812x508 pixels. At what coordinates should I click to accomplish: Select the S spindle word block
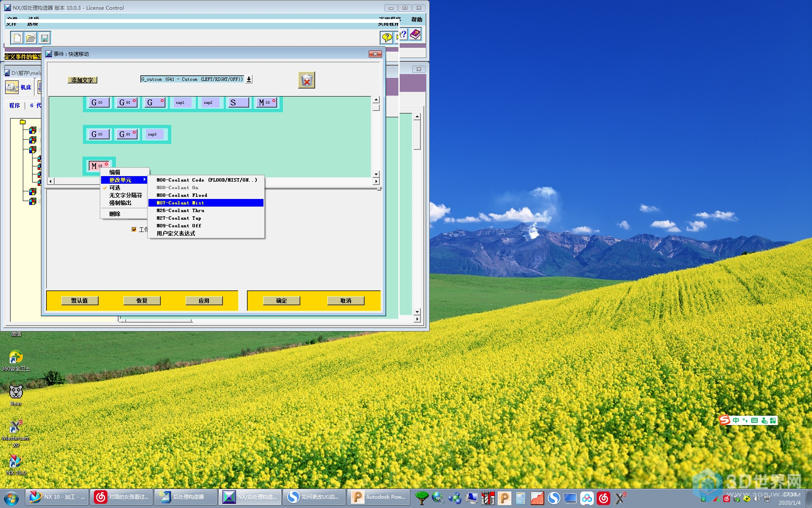click(x=238, y=102)
